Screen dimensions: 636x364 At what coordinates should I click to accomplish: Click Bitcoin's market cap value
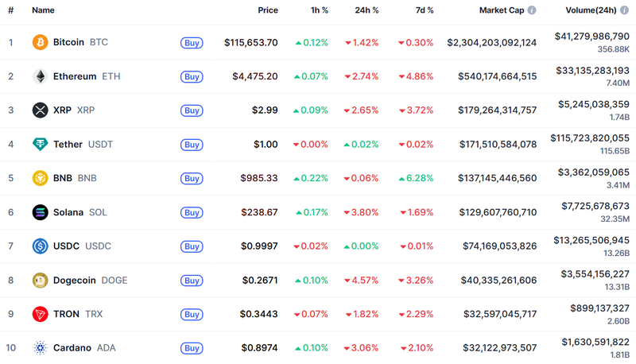491,42
